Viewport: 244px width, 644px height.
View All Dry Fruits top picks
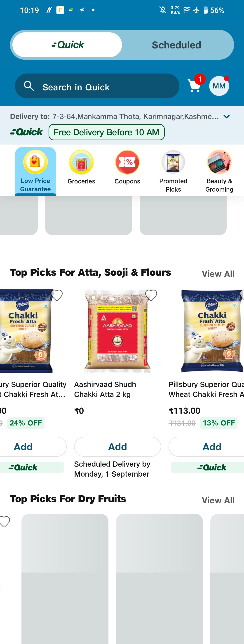click(x=218, y=500)
